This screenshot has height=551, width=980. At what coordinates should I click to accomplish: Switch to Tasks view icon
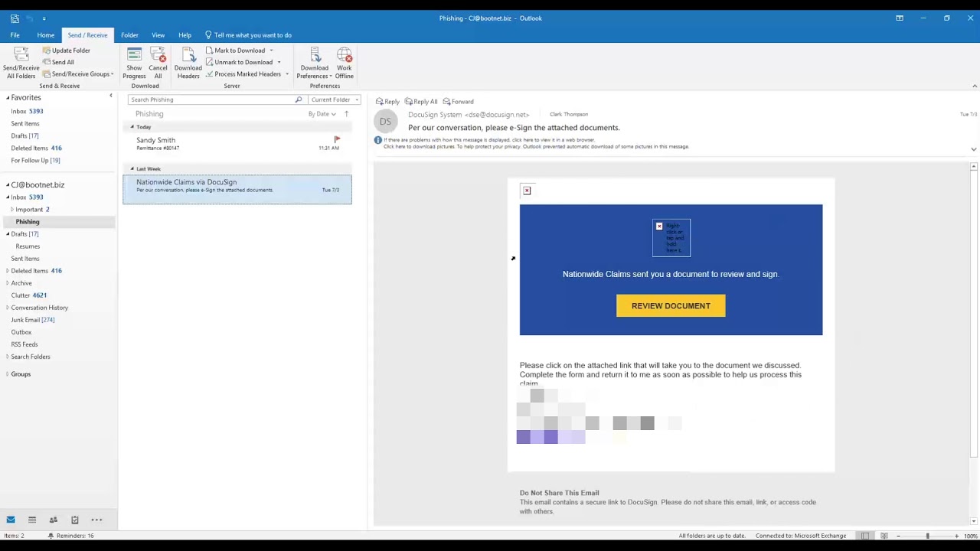(x=75, y=520)
